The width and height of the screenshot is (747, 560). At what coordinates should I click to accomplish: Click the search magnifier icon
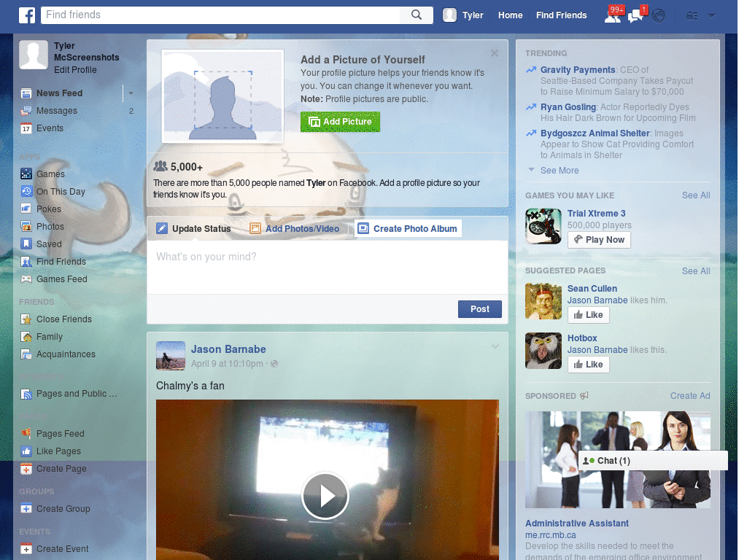417,15
